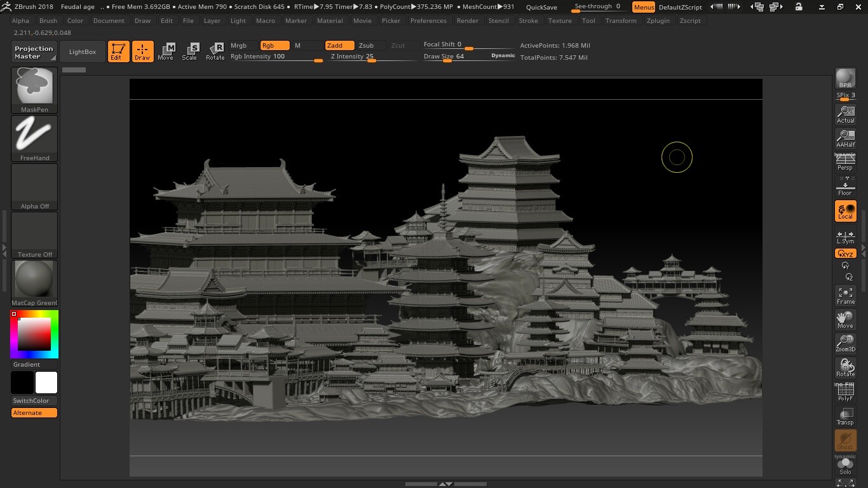Toggle Gradient color mode
The width and height of the screenshot is (868, 488).
pos(34,365)
